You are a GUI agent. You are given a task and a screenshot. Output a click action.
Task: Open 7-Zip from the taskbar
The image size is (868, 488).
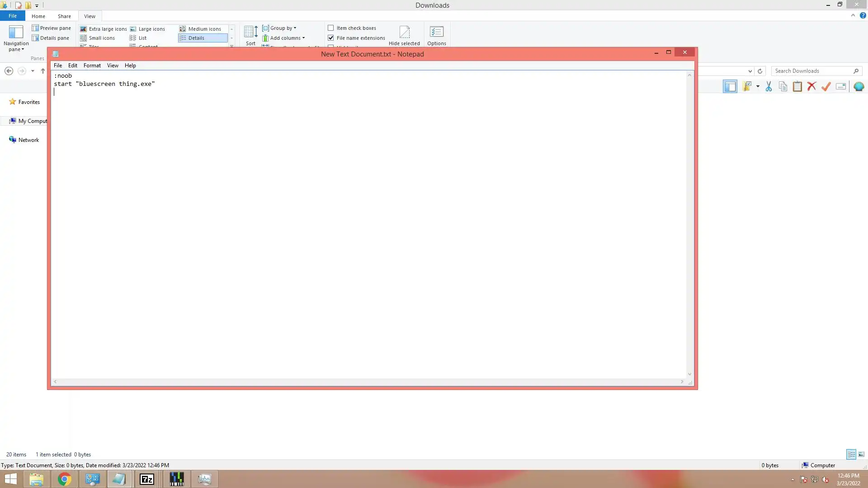[x=147, y=479]
